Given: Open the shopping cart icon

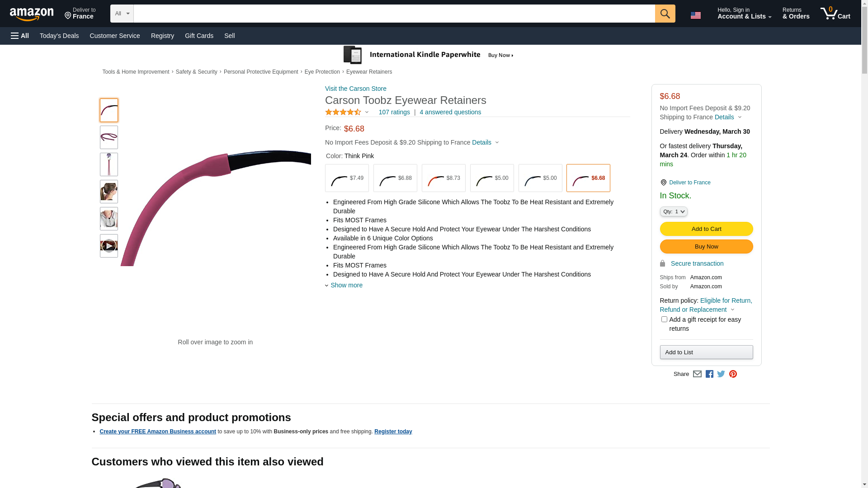Looking at the screenshot, I should 835,14.
